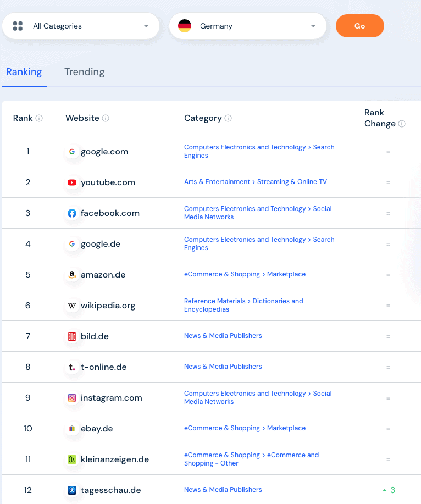Open the Germany country dropdown
Image resolution: width=421 pixels, height=504 pixels.
coord(248,26)
